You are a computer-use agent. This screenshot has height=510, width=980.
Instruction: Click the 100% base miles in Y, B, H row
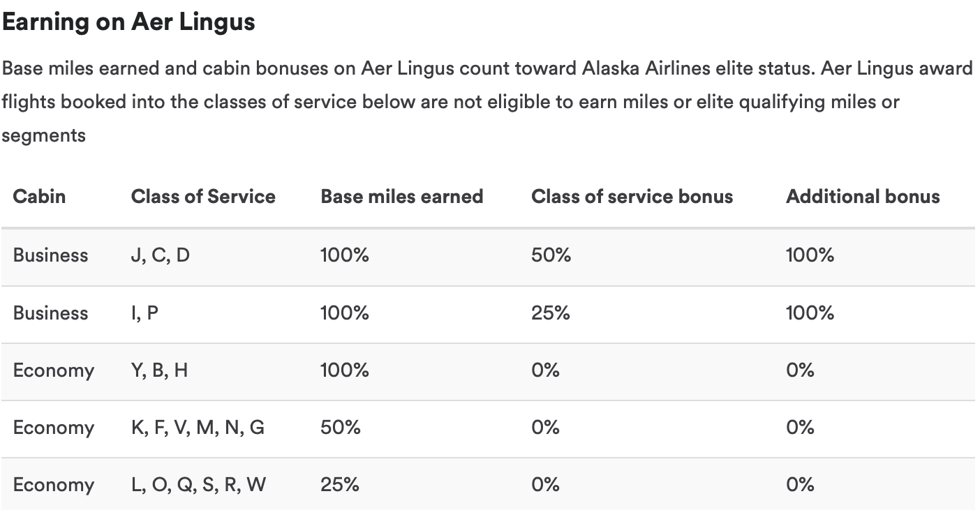[x=344, y=370]
